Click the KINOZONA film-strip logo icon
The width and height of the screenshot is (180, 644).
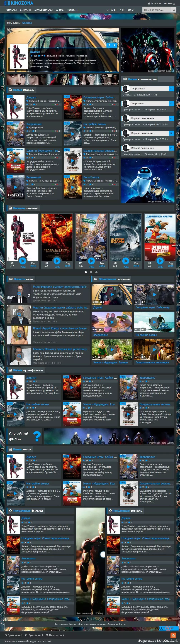coord(7,3)
